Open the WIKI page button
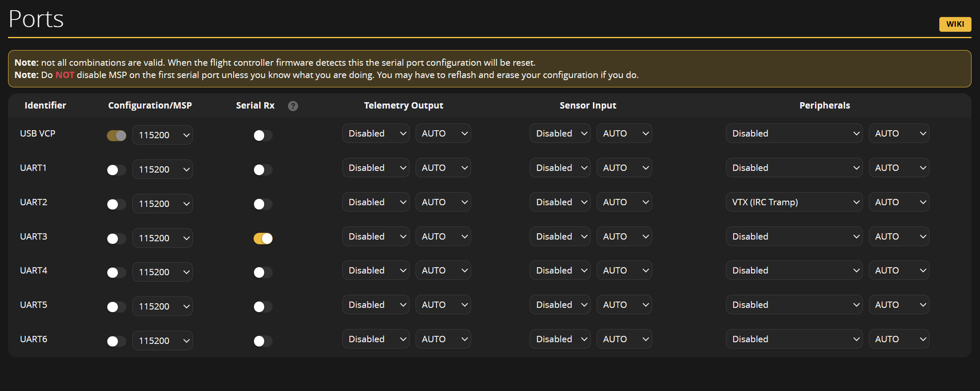Screen dimensions: 980x391 955,24
